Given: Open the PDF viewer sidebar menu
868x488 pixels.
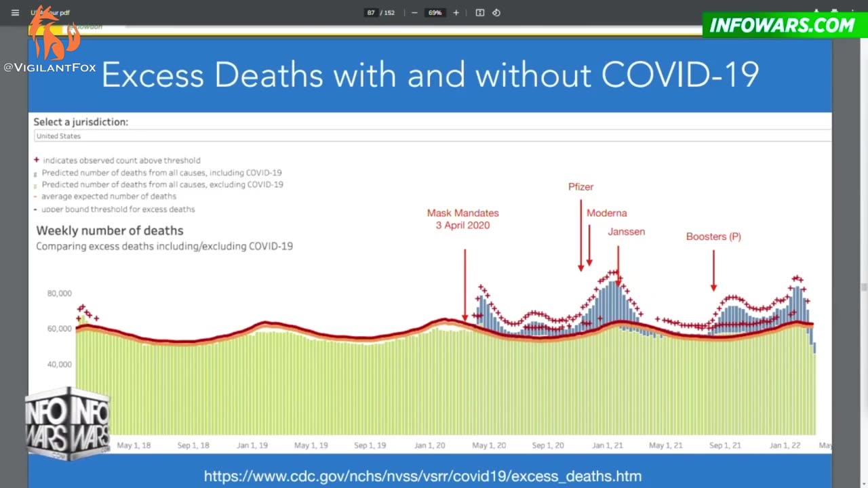Looking at the screenshot, I should 15,12.
